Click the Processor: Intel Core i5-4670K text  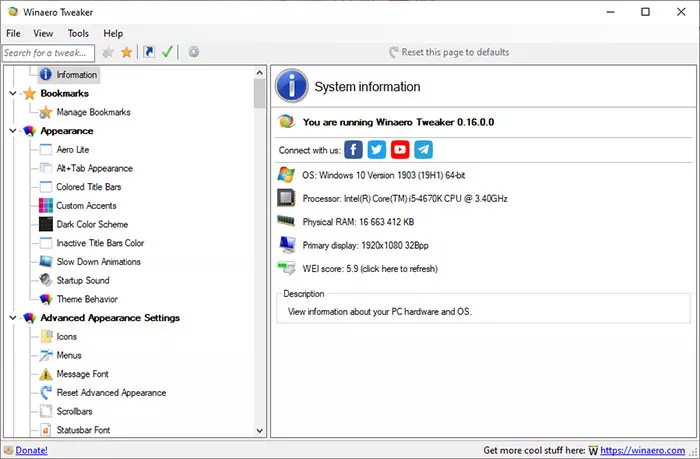coord(405,199)
